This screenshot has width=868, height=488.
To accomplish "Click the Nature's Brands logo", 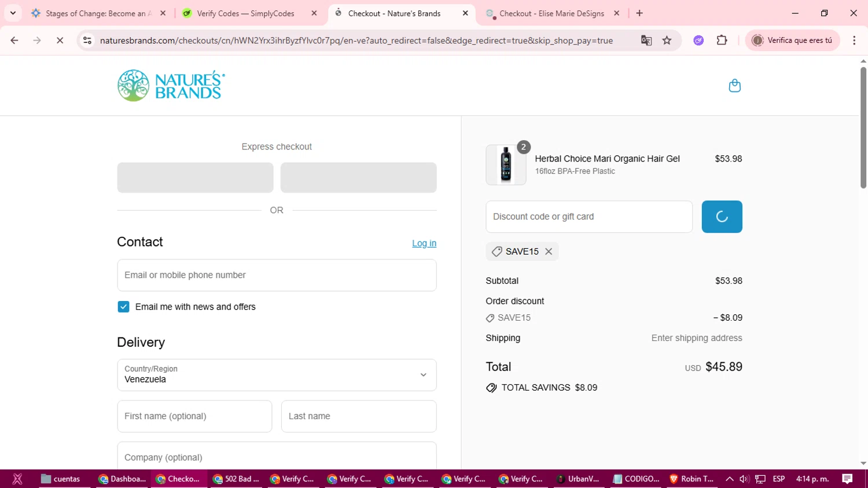I will click(x=171, y=86).
